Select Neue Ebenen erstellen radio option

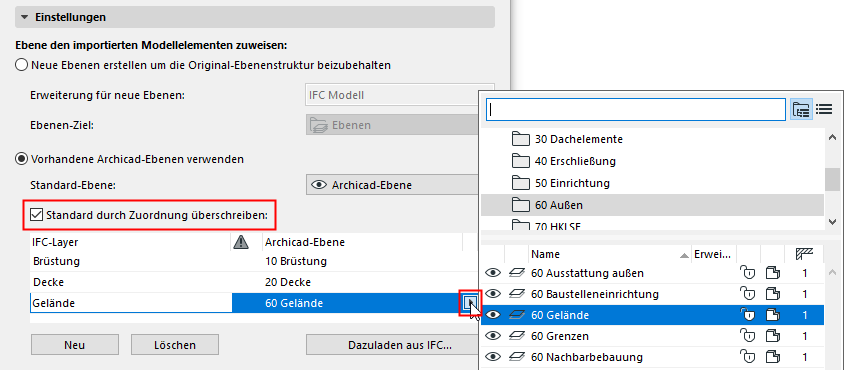pos(22,65)
